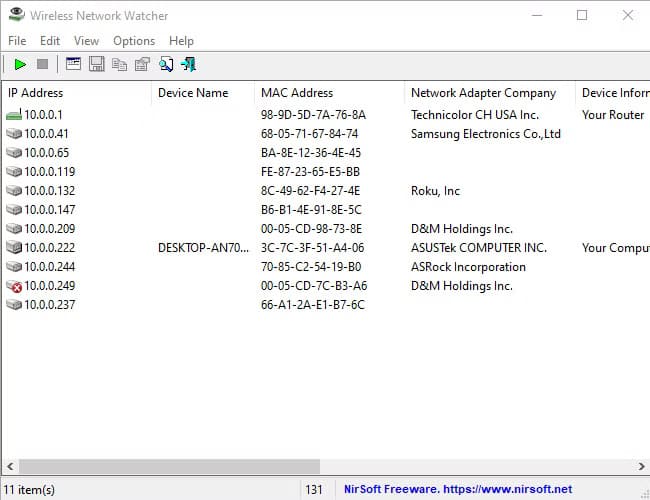Click the device icon beside 10.0.0.209
This screenshot has height=500, width=650.
click(14, 229)
